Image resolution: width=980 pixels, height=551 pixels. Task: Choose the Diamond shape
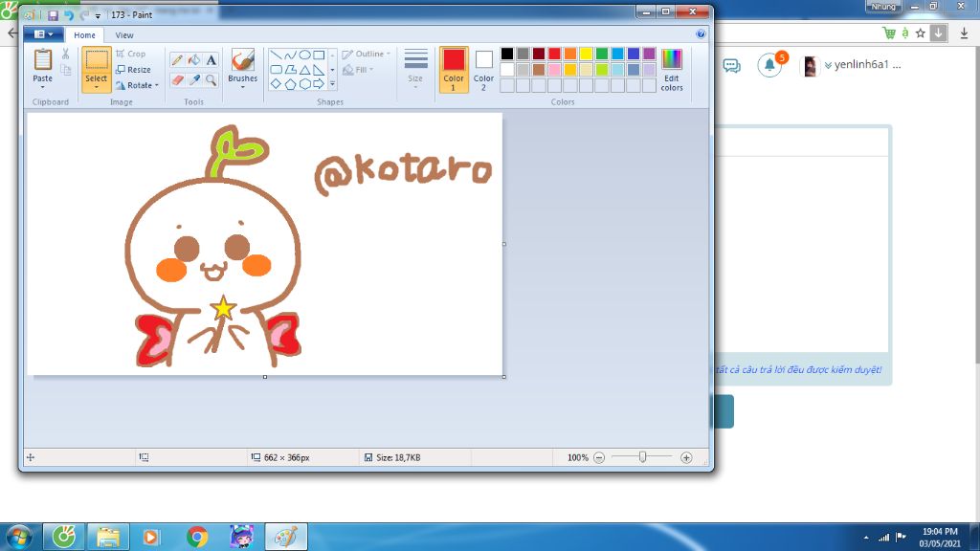coord(276,84)
